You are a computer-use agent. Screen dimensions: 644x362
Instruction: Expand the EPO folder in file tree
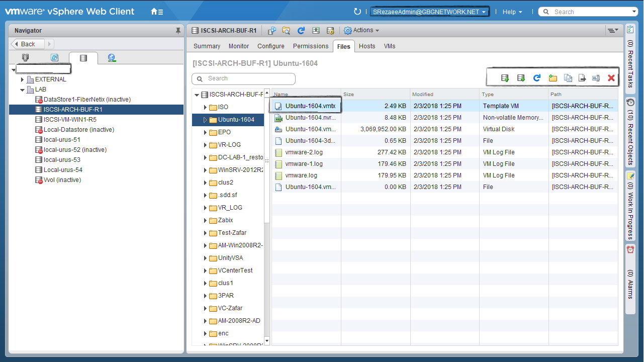click(205, 132)
